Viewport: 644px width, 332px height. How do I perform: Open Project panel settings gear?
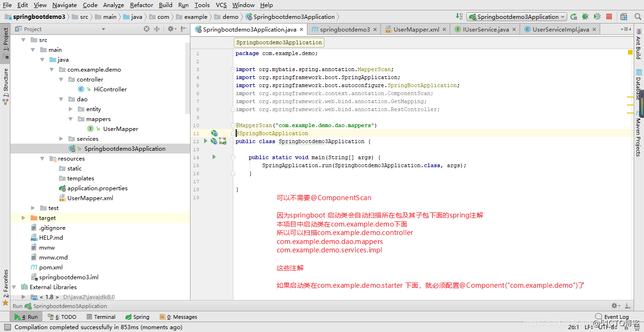click(x=172, y=29)
